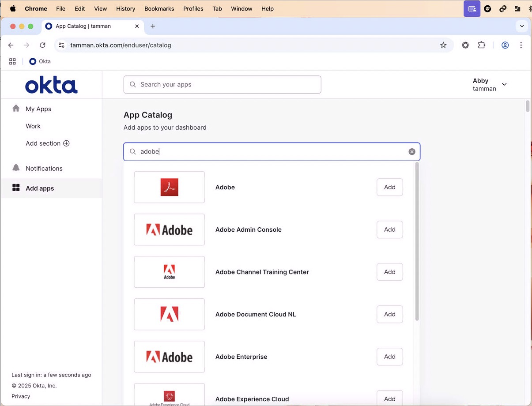Open the Adobe Admin Console logo thumbnail

pos(170,229)
